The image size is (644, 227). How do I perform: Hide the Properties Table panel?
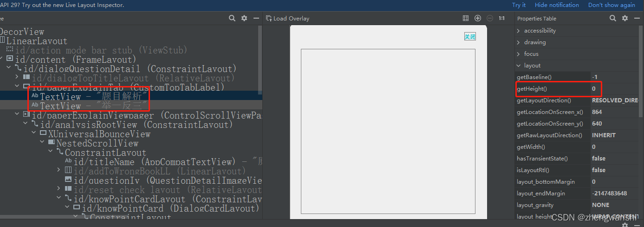point(637,18)
